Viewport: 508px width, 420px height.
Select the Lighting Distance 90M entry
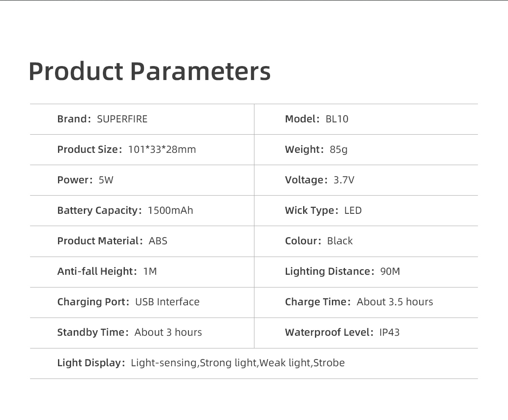342,271
